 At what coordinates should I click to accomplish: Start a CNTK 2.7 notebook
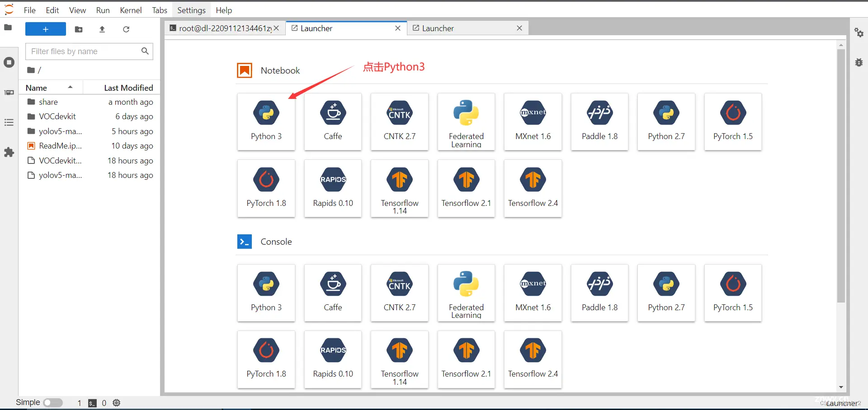click(x=400, y=122)
